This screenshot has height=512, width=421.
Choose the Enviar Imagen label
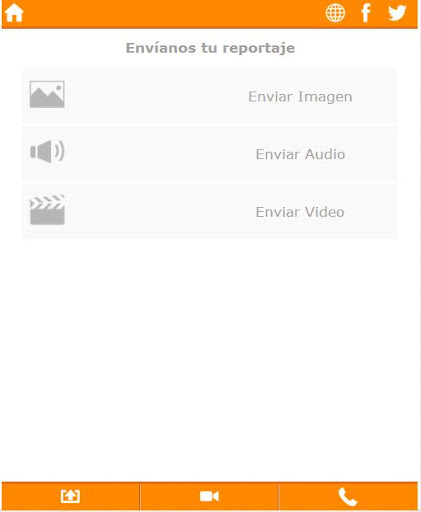click(300, 97)
